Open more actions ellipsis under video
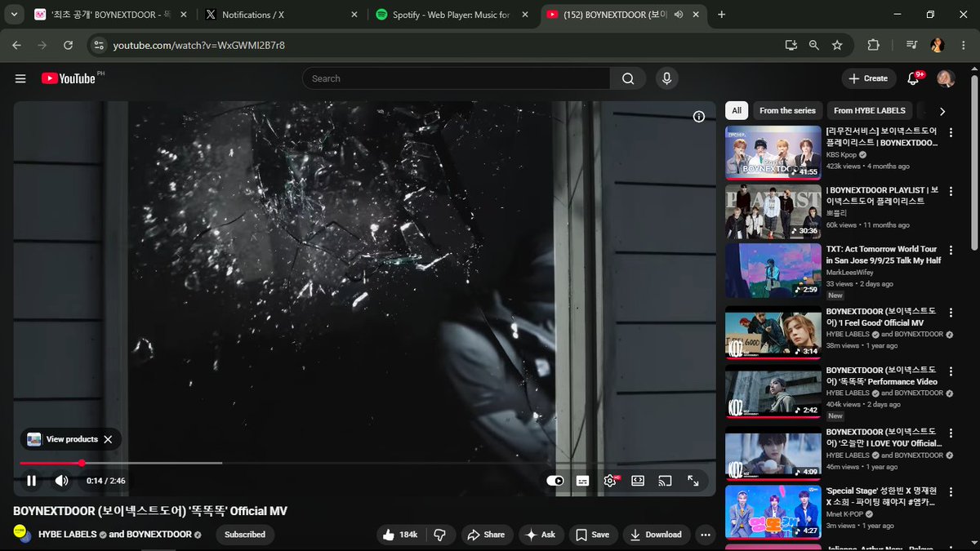The image size is (980, 551). tap(706, 535)
